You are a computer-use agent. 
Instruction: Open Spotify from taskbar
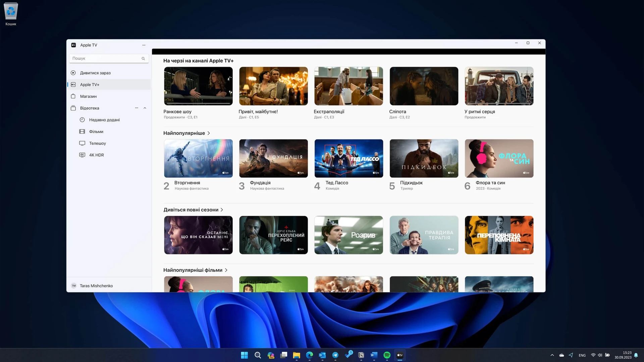coord(387,355)
